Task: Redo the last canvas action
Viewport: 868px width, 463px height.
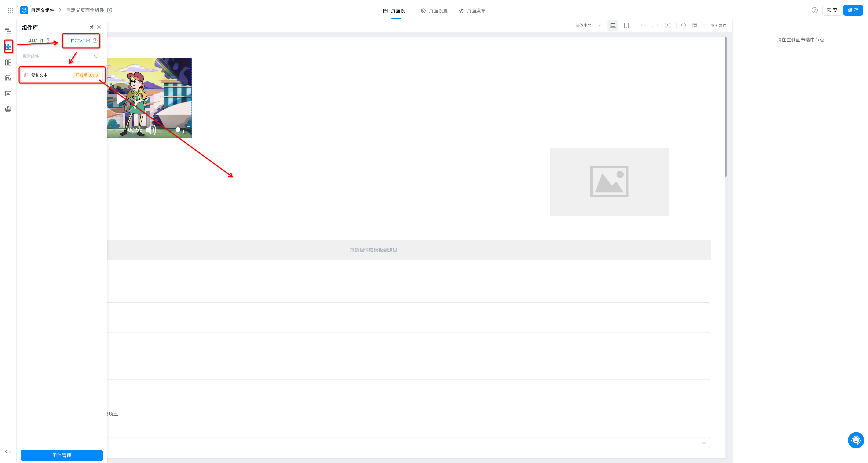Action: pyautogui.click(x=655, y=26)
